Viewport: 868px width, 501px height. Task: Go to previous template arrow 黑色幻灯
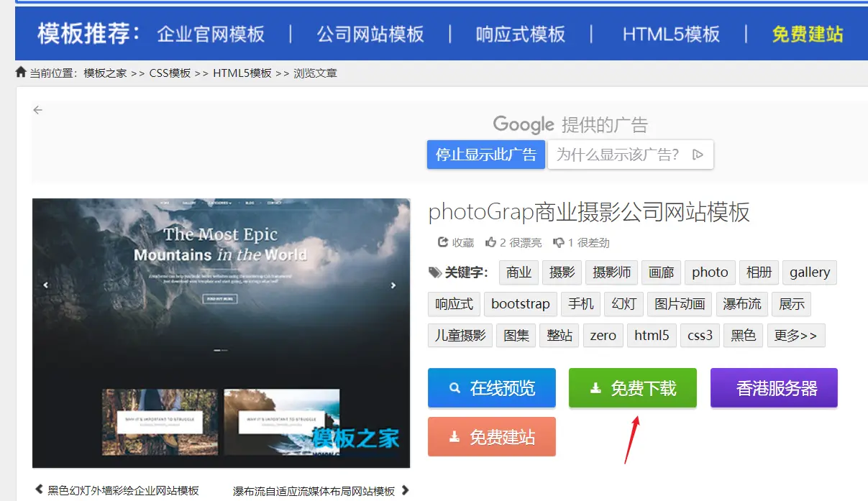pos(40,490)
